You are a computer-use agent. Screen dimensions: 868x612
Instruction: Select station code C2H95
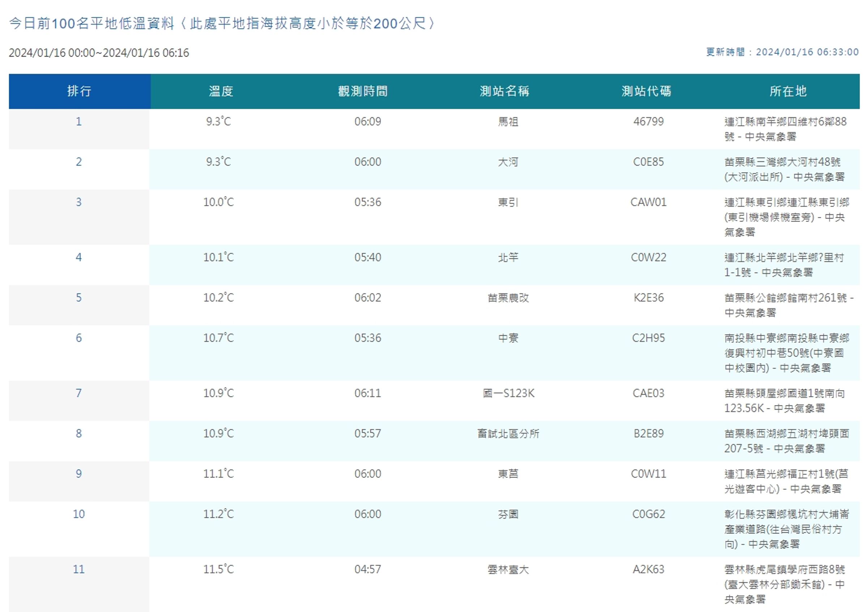(649, 338)
